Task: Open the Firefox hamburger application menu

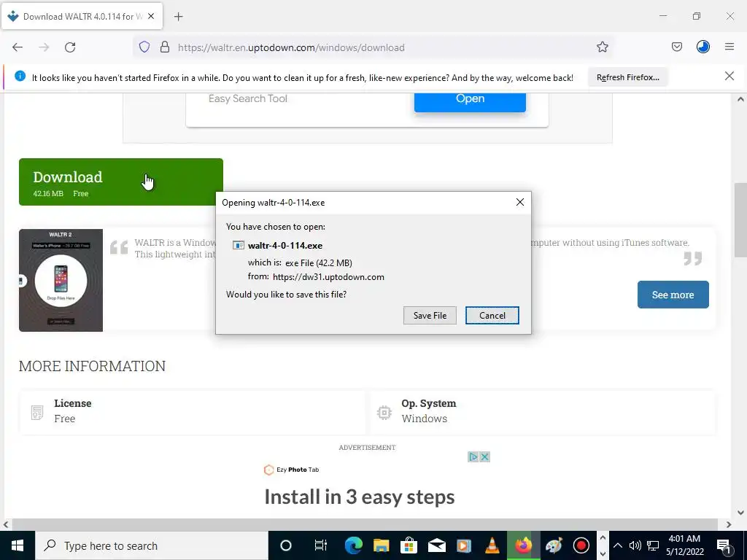Action: click(729, 47)
